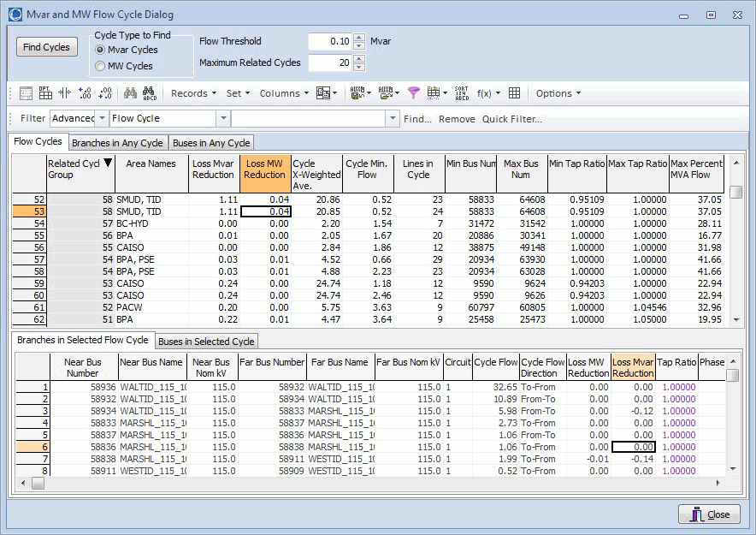The height and width of the screenshot is (535, 756).
Task: Click the auto-size column widths icon
Action: [64, 93]
